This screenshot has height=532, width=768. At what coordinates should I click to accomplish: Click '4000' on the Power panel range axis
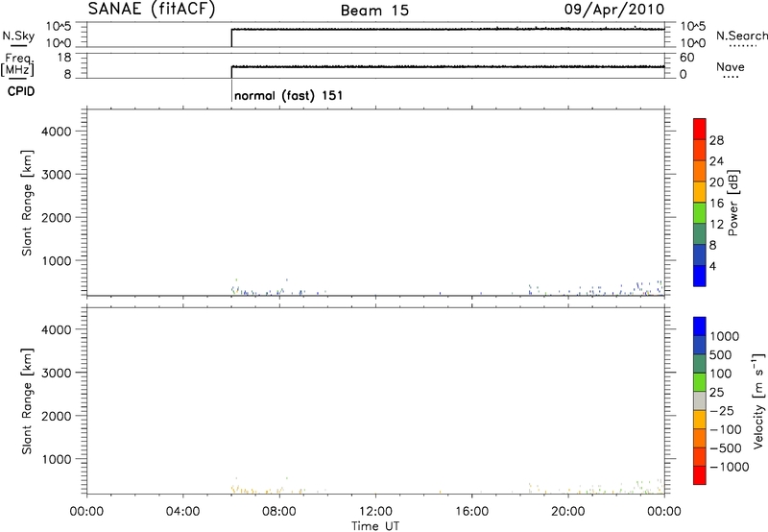coord(57,132)
